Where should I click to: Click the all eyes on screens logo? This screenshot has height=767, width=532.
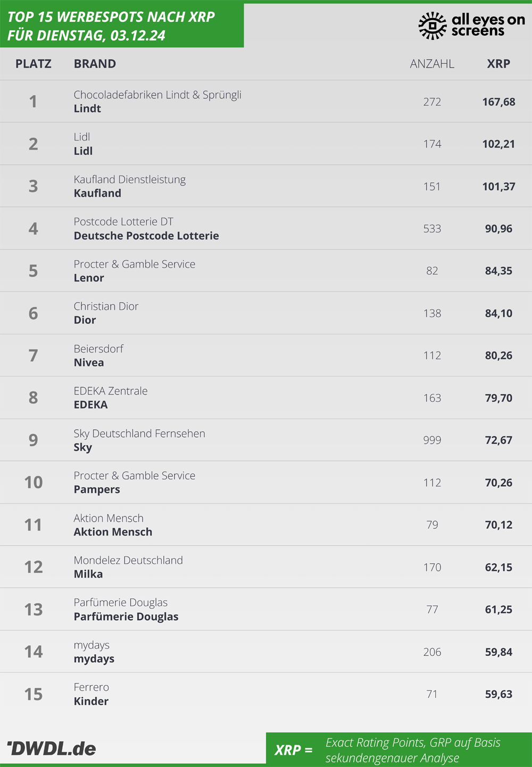pos(471,26)
